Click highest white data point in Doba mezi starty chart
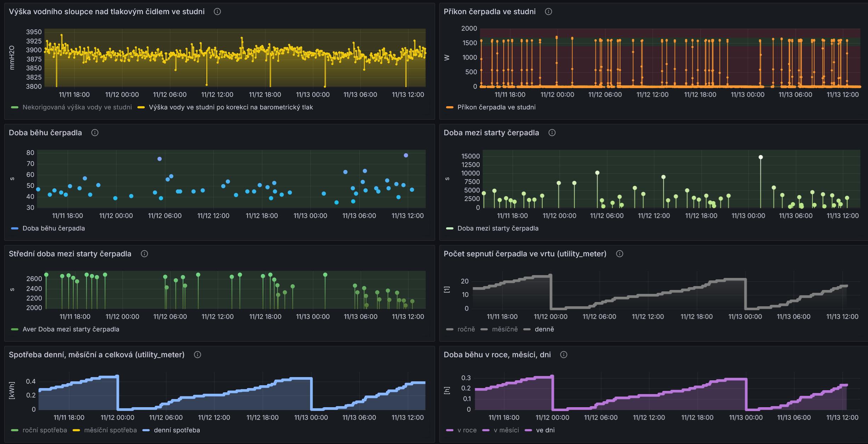The image size is (868, 444). click(x=760, y=157)
